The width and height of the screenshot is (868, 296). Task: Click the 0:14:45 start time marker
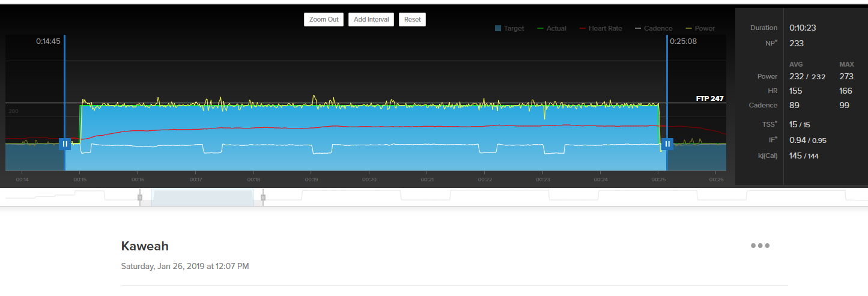pos(48,42)
